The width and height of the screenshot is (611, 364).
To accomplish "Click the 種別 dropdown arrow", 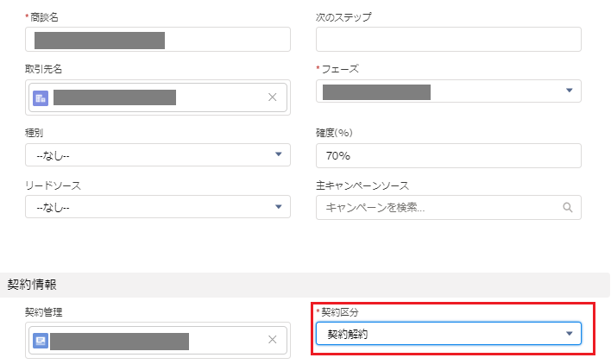I will click(278, 154).
